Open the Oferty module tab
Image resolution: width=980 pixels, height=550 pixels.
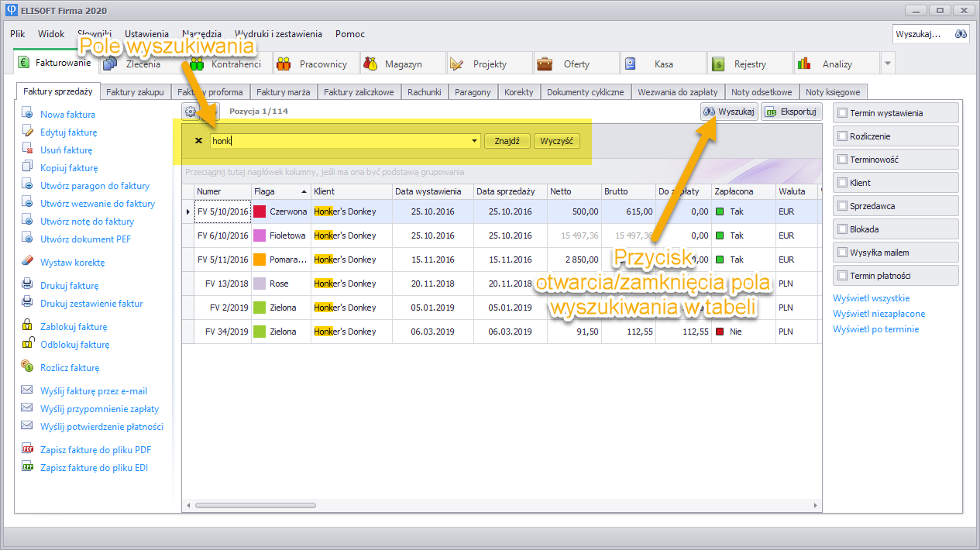click(576, 64)
